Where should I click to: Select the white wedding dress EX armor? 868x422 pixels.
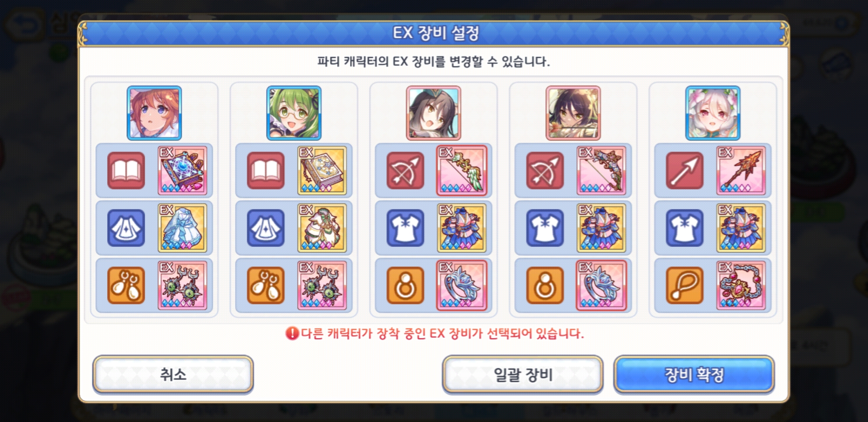tap(182, 228)
